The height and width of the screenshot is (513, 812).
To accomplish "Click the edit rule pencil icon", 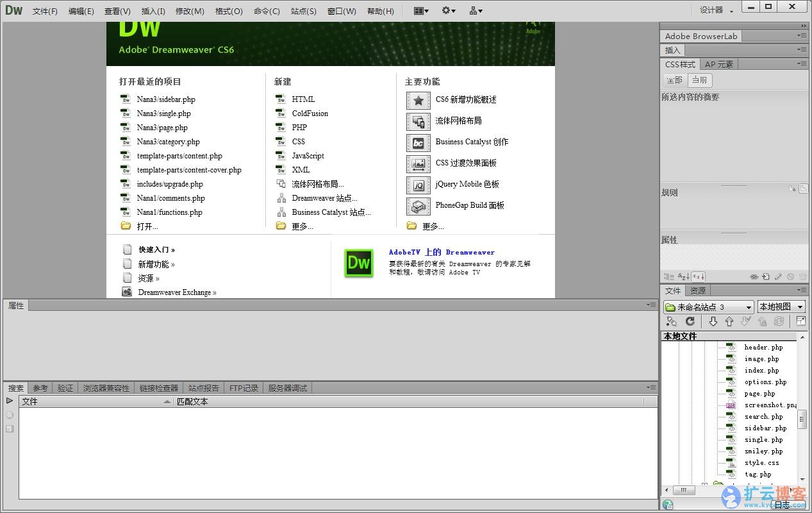I will [778, 277].
